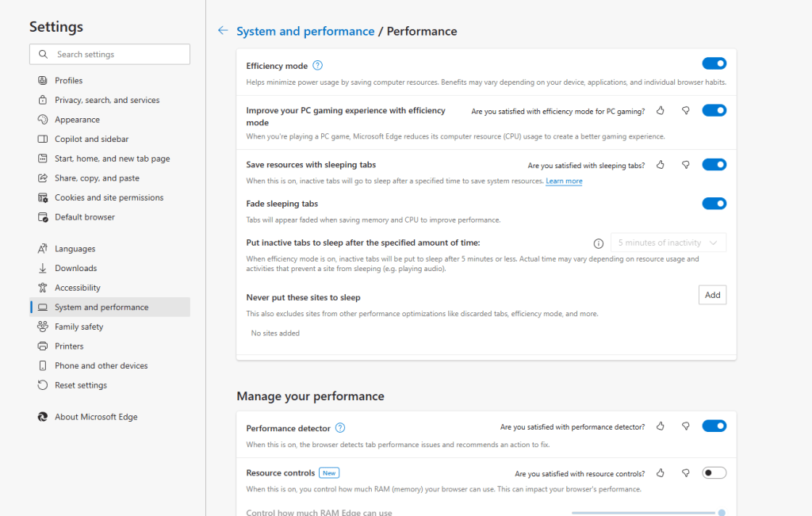Select Reset settings
Image resolution: width=812 pixels, height=516 pixels.
pos(109,385)
